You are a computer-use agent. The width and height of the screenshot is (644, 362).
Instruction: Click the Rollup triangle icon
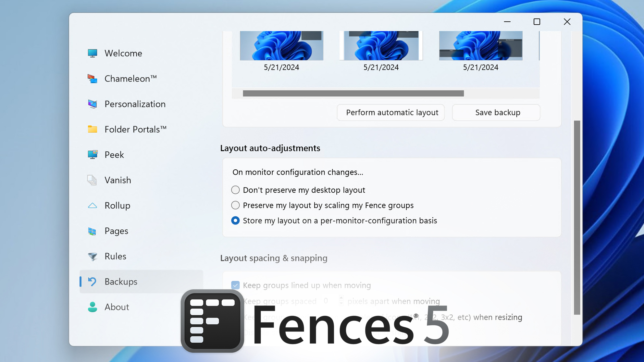[x=93, y=205]
